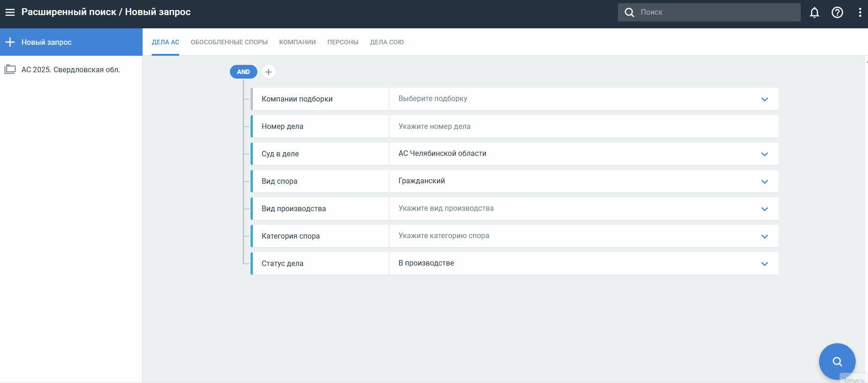
Task: Click the Новый запрос button
Action: 47,42
